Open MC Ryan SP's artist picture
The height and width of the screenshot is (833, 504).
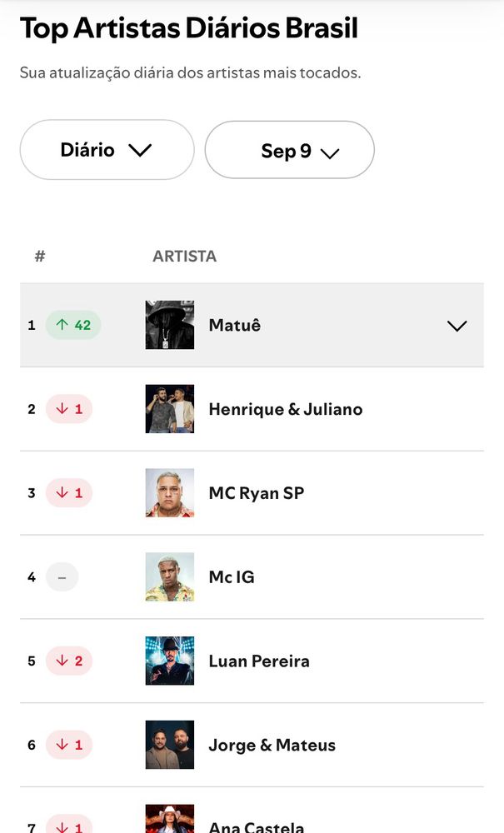170,493
